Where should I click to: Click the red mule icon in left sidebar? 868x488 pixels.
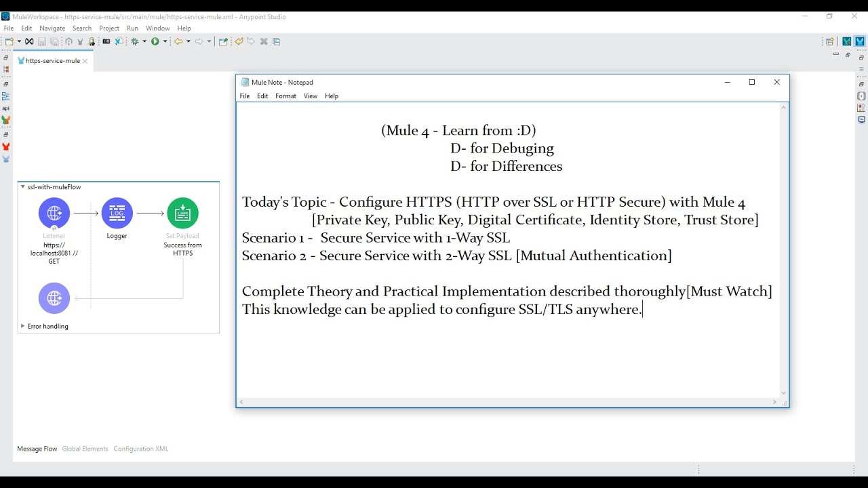pos(5,146)
